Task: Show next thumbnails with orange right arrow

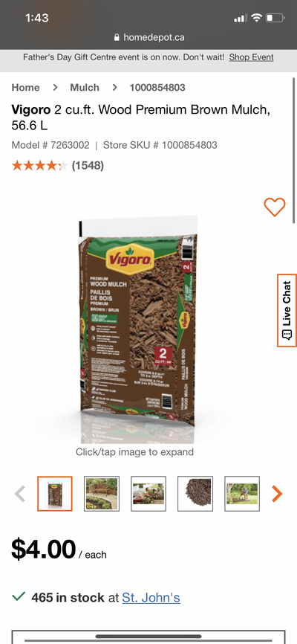Action: [277, 494]
